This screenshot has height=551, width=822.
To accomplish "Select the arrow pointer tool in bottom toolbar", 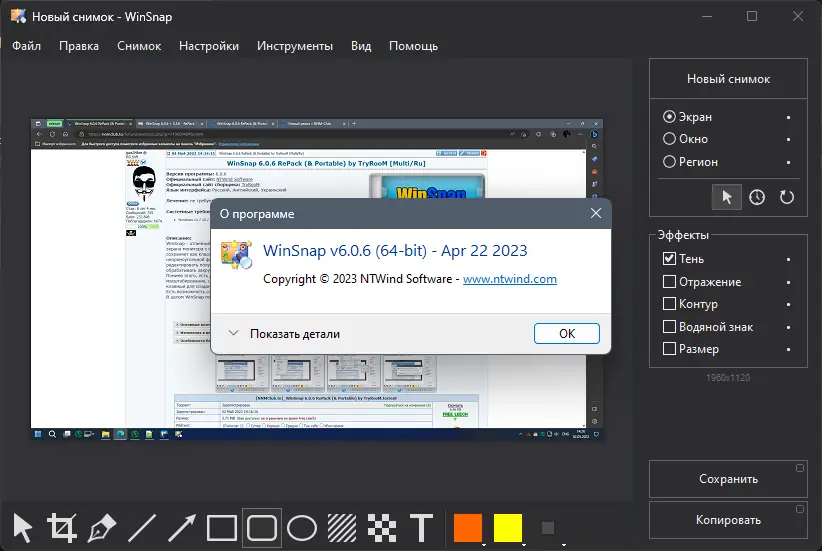I will pos(23,528).
